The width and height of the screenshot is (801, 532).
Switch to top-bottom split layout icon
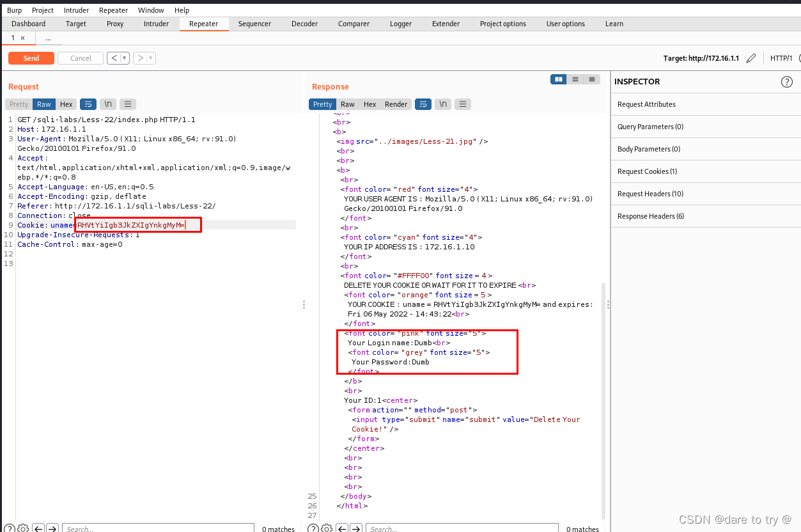575,79
